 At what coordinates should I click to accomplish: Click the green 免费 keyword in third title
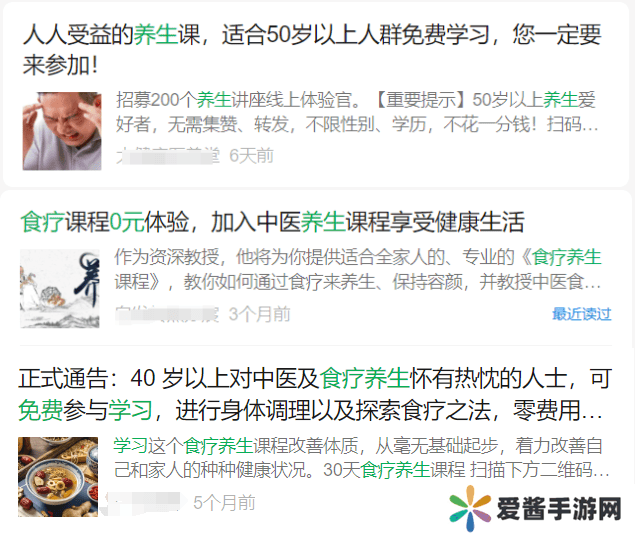40,410
